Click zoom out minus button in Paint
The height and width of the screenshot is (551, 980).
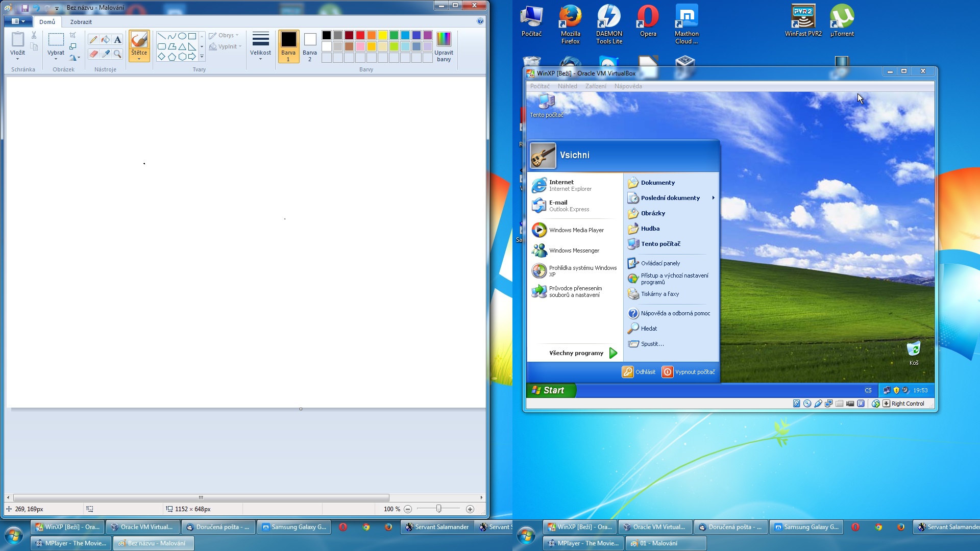[x=408, y=509]
